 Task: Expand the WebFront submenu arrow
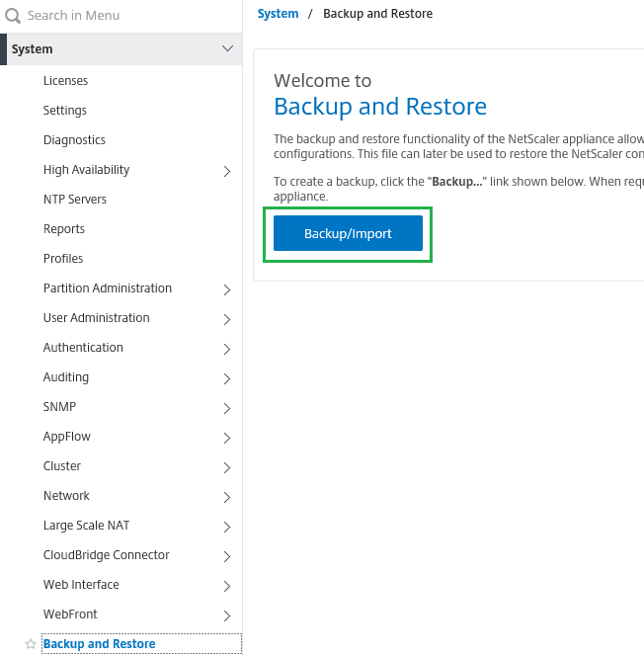pyautogui.click(x=227, y=615)
